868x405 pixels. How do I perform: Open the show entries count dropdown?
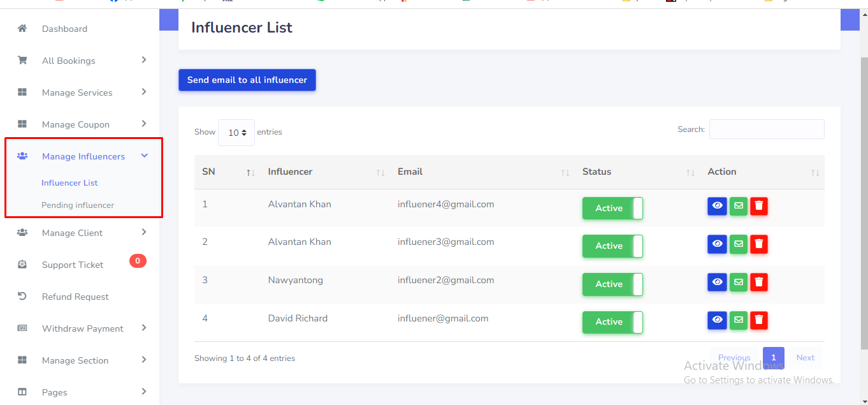pos(236,133)
